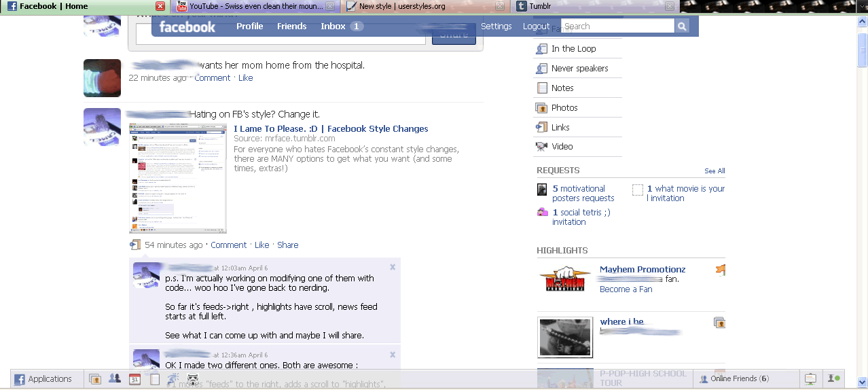Switch to New style userstyles.org tab

(x=424, y=6)
